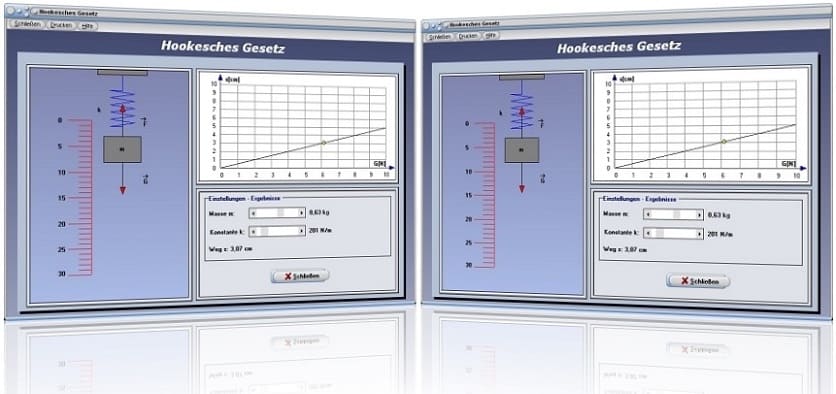836x394 pixels.
Task: Click the gray mass block m in the right window
Action: (521, 150)
